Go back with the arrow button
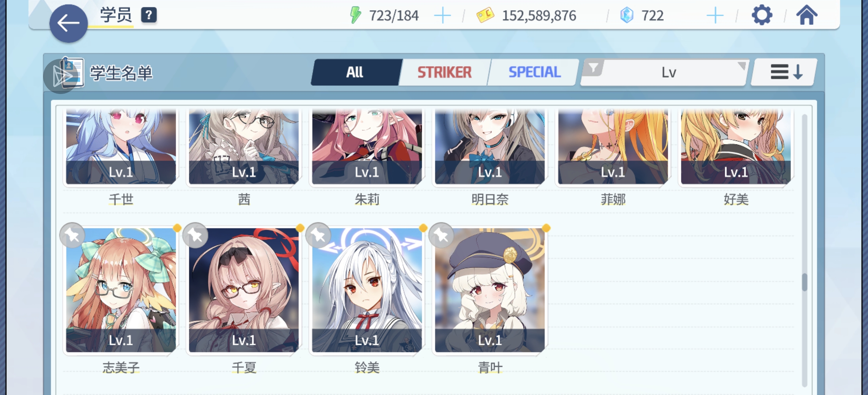 pos(68,23)
